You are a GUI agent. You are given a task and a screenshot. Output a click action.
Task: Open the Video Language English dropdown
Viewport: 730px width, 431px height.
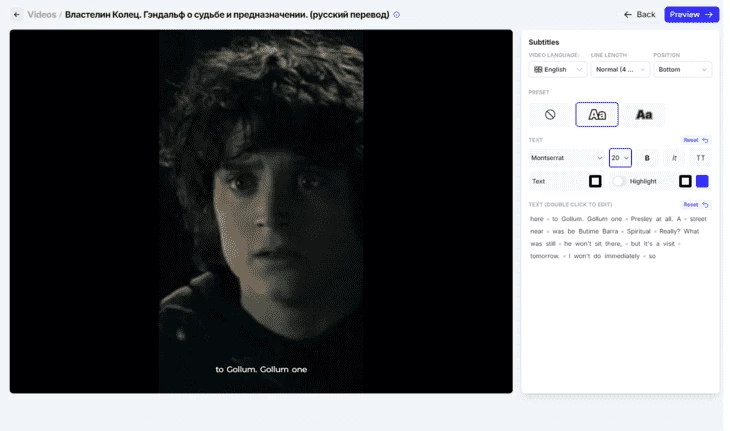coord(558,69)
